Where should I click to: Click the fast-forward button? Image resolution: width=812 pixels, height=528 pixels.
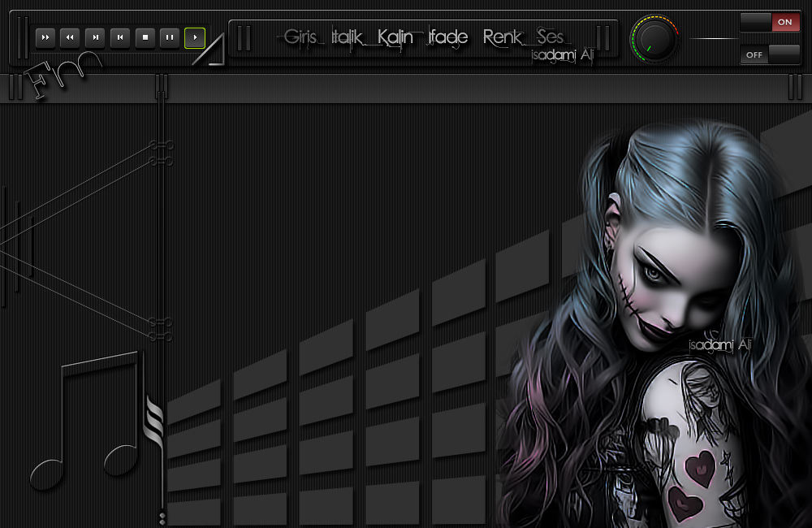pos(45,38)
